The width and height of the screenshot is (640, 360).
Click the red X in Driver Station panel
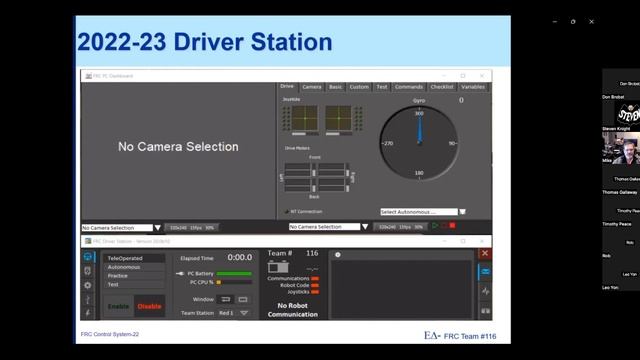[x=485, y=253]
